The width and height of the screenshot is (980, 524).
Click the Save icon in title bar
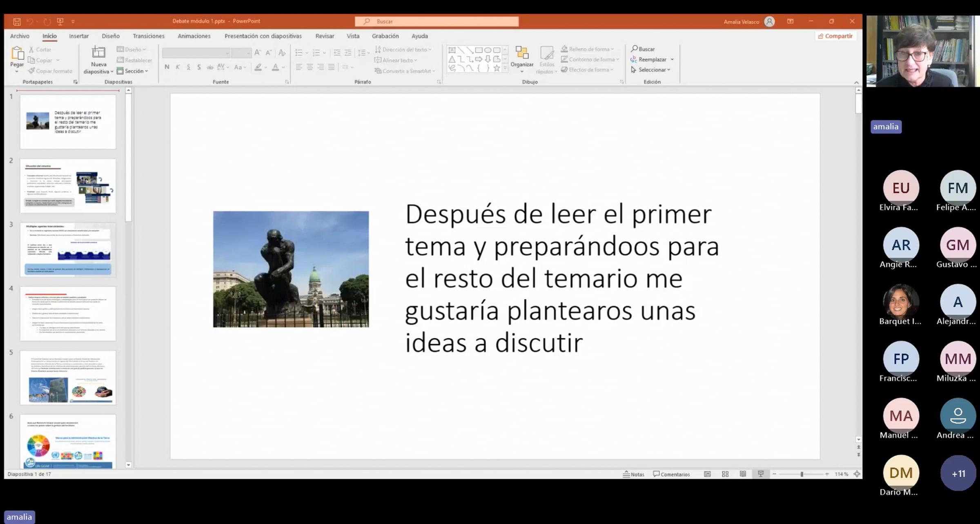[17, 22]
